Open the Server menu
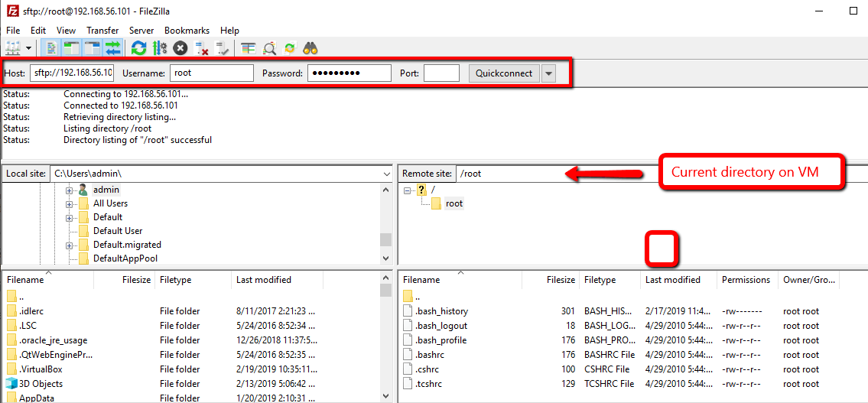This screenshot has height=403, width=868. (141, 31)
